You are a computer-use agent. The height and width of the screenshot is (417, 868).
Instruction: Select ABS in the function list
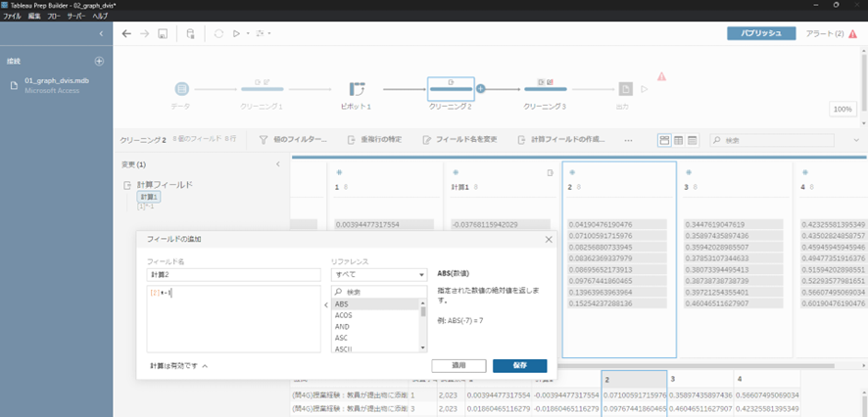375,304
